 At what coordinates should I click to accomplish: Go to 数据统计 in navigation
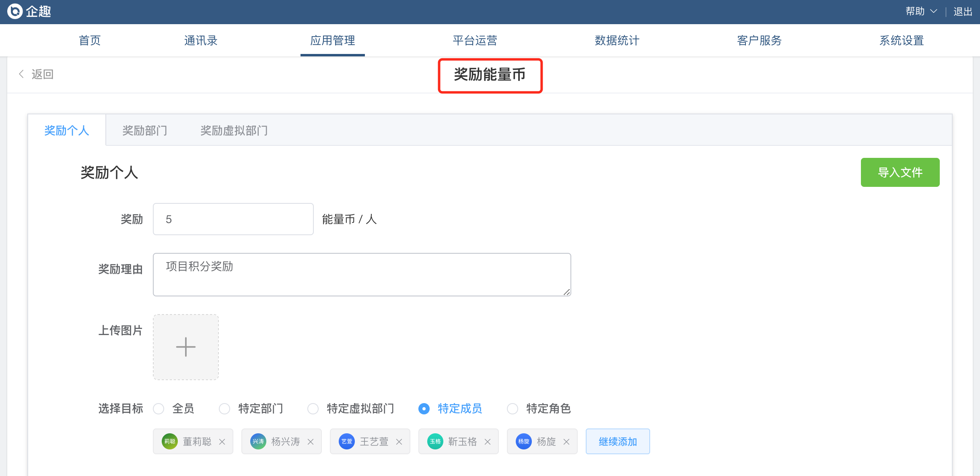tap(617, 40)
